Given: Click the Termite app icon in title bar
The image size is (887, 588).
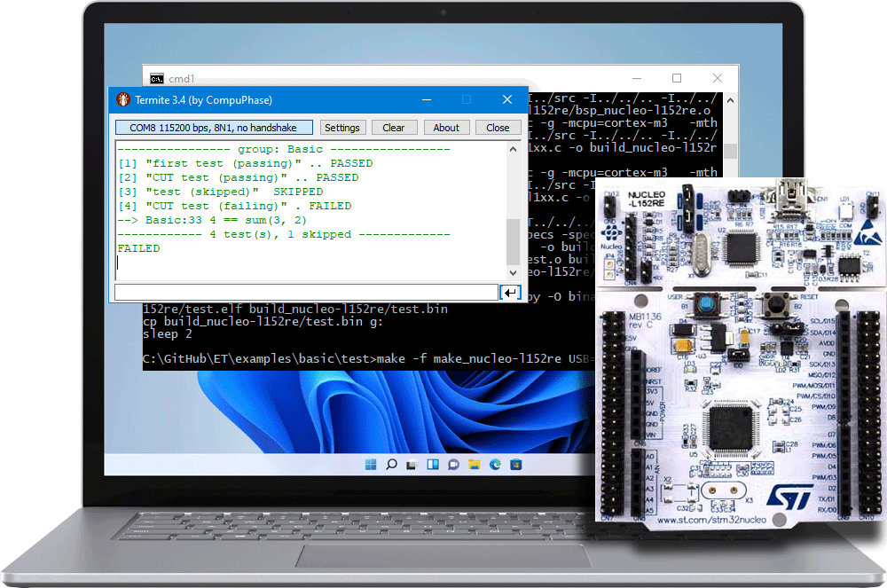Looking at the screenshot, I should pyautogui.click(x=122, y=100).
